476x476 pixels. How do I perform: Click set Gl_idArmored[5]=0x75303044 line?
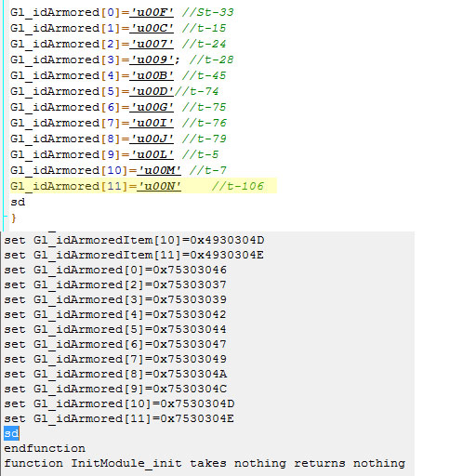[x=115, y=330]
